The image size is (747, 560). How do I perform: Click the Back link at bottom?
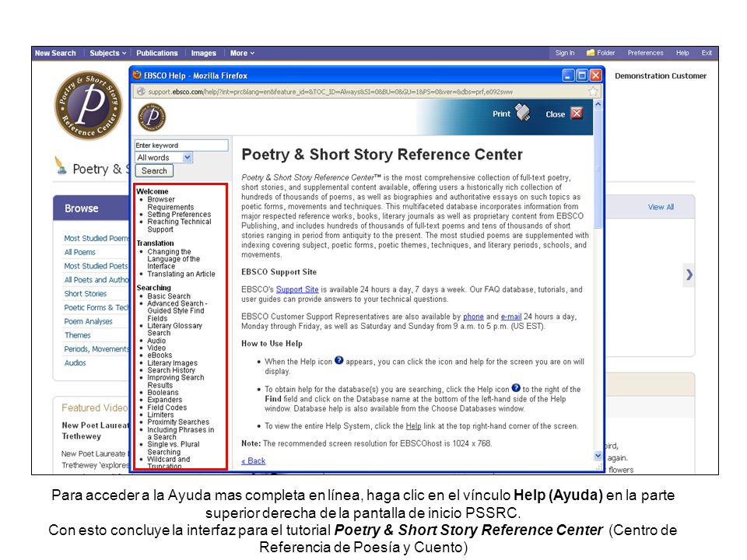click(x=253, y=461)
